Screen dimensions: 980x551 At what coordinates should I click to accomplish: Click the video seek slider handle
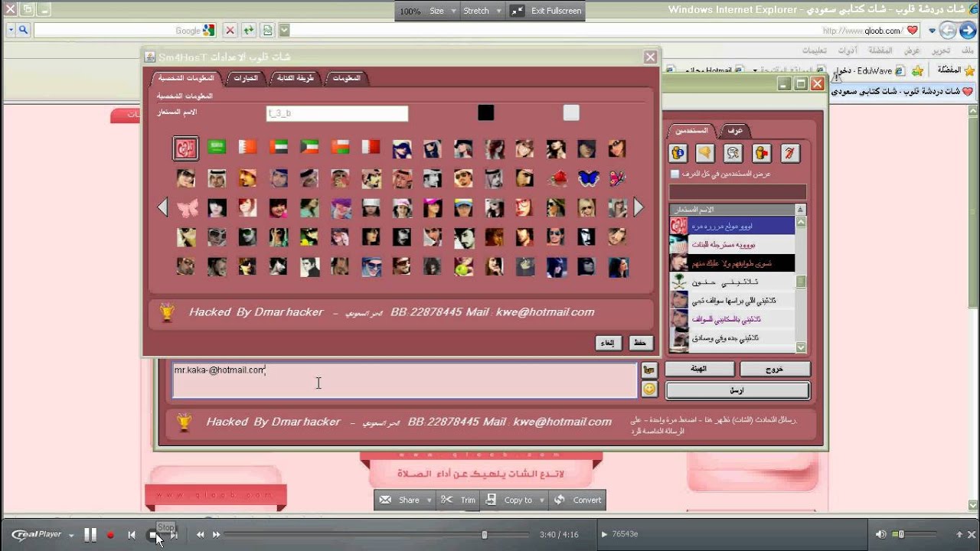click(x=485, y=535)
